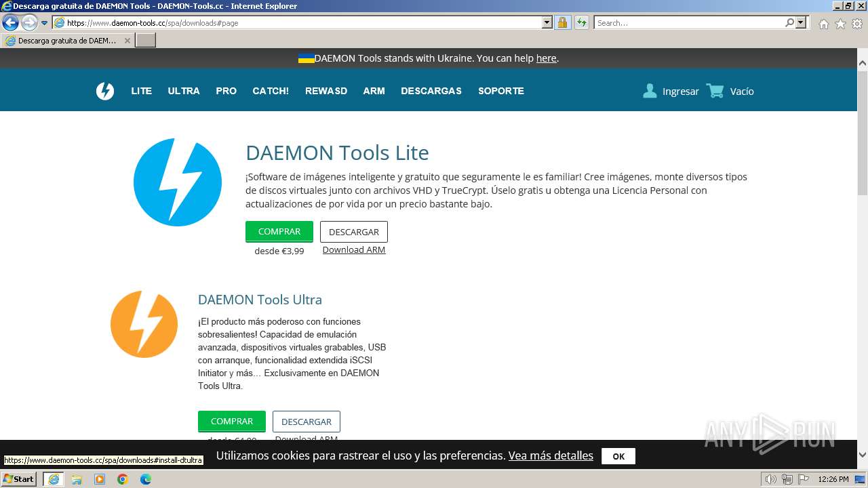The image size is (868, 488).
Task: Click Download ARM link under Lite
Action: [x=354, y=249]
